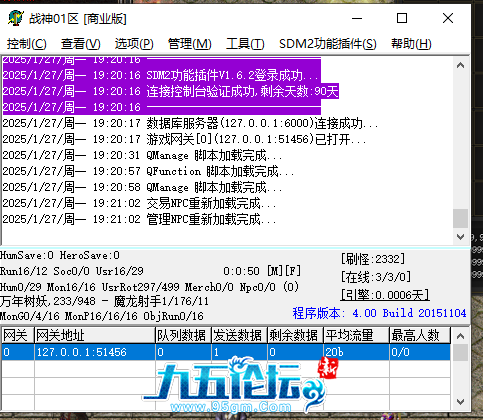
Task: Click the 剩余数据 column header
Action: pos(295,335)
